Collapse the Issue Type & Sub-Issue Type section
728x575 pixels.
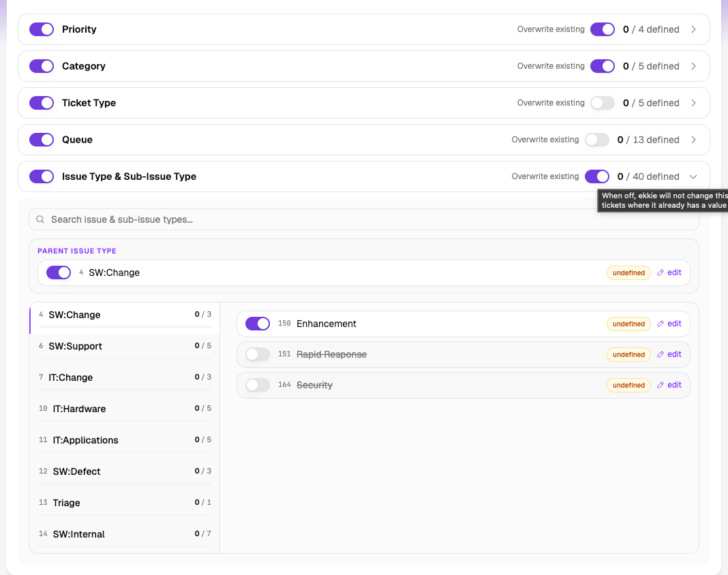(693, 176)
